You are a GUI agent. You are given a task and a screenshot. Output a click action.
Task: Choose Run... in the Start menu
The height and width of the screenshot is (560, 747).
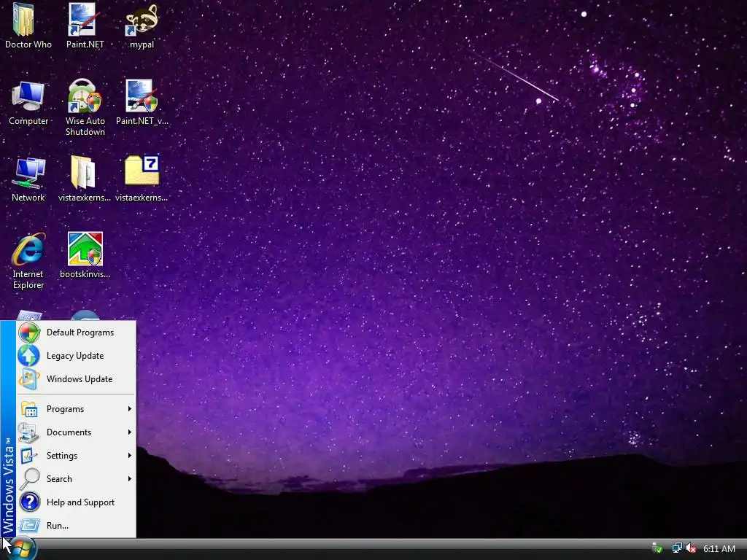(76, 526)
